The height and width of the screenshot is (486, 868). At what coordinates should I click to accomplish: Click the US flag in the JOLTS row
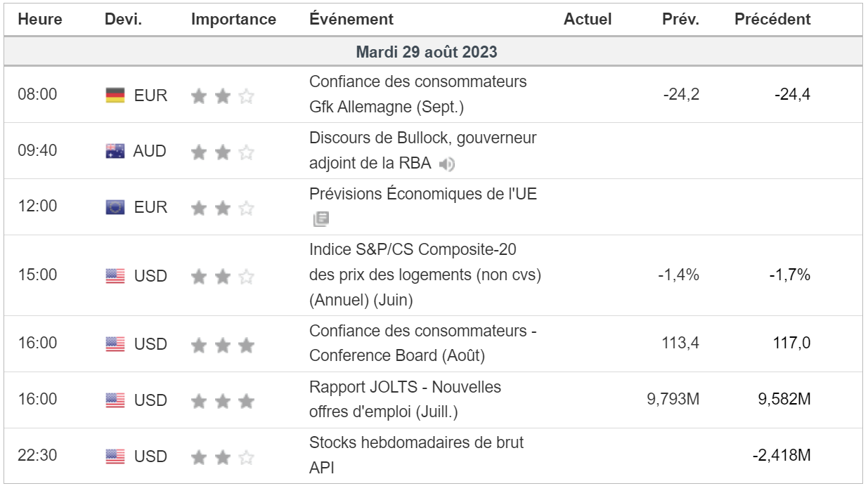tap(115, 400)
